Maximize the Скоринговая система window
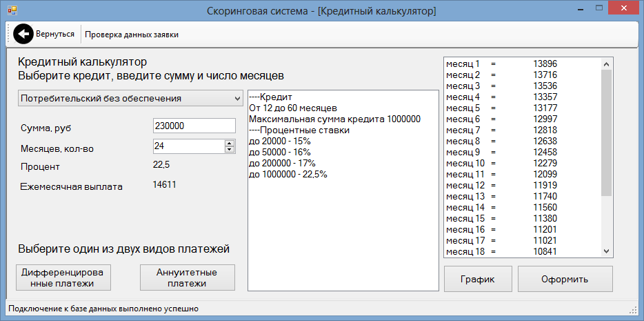 tap(598, 8)
